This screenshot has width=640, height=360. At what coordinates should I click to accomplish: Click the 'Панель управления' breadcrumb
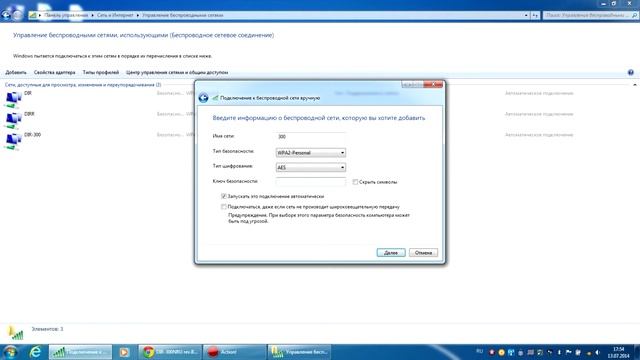tap(66, 15)
